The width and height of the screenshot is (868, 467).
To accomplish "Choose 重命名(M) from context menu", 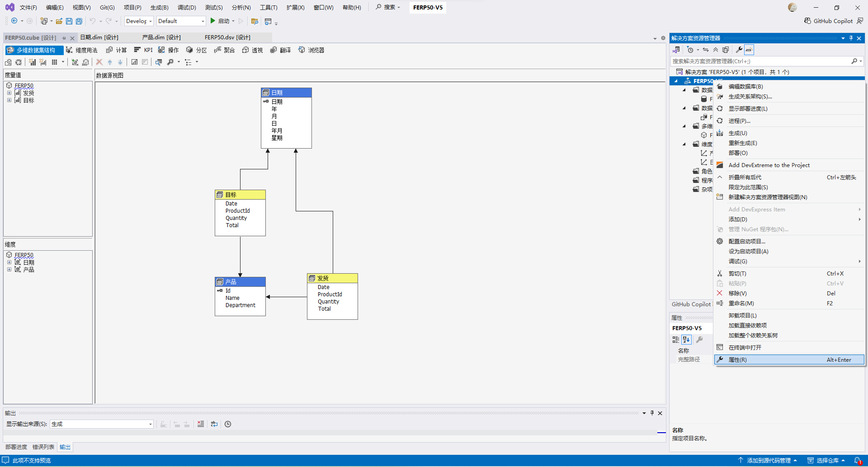I will [789, 304].
